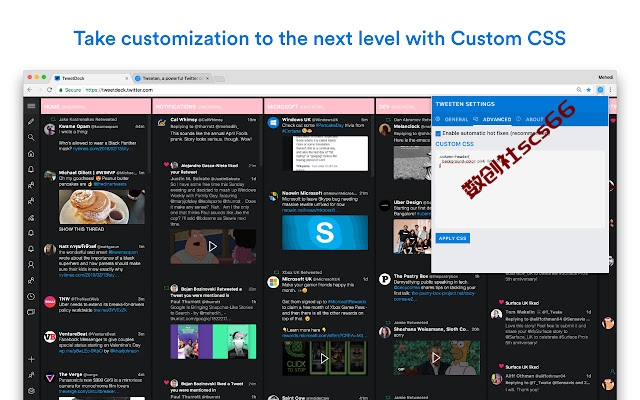This screenshot has height=400, width=640.
Task: Click inside the Custom CSS text area
Action: pyautogui.click(x=520, y=189)
